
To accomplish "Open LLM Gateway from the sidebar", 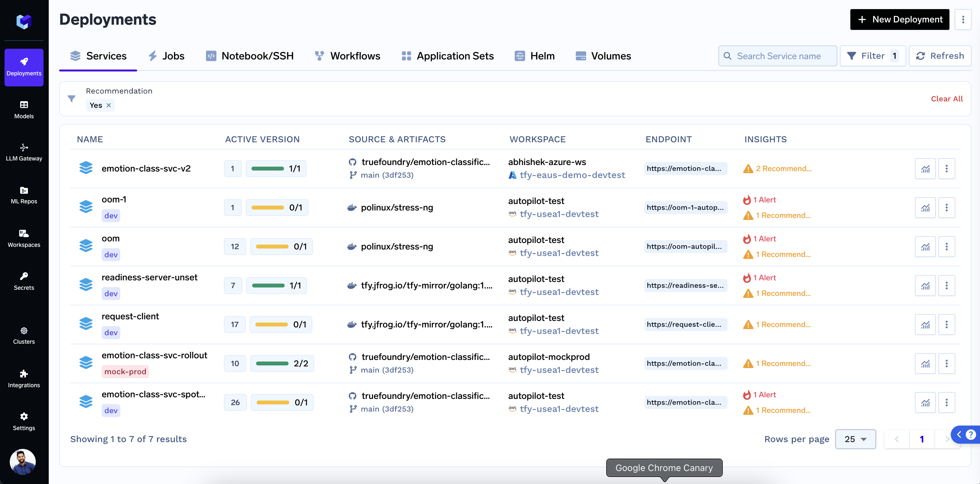I will [x=24, y=152].
